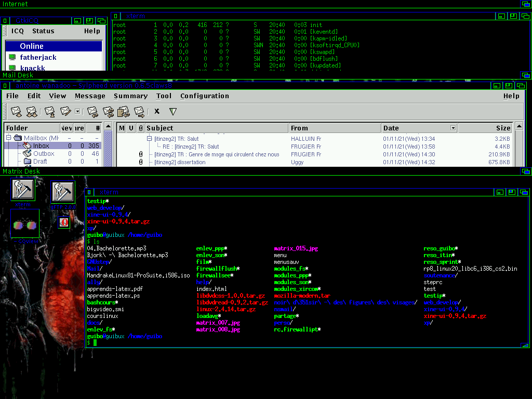The height and width of the screenshot is (399, 532).
Task: Select the knackk contact in GtkICQ
Action: click(x=32, y=68)
